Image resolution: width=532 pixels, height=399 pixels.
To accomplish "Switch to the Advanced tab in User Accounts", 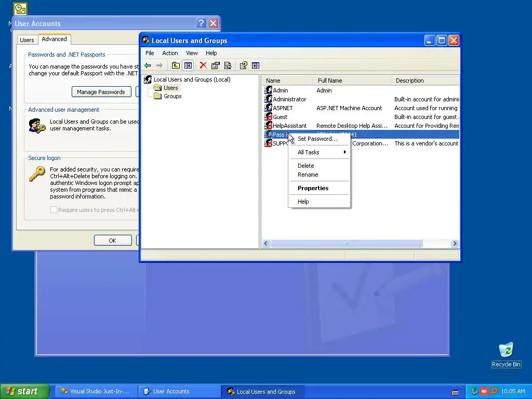I will (x=54, y=39).
